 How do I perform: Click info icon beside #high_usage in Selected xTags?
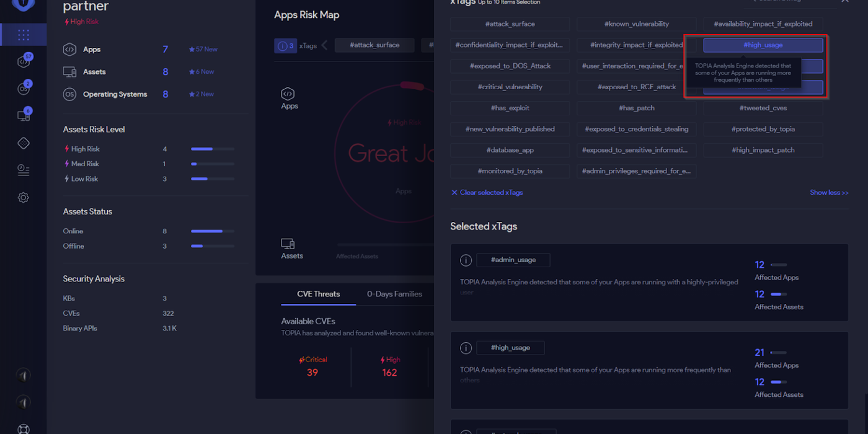pos(466,348)
